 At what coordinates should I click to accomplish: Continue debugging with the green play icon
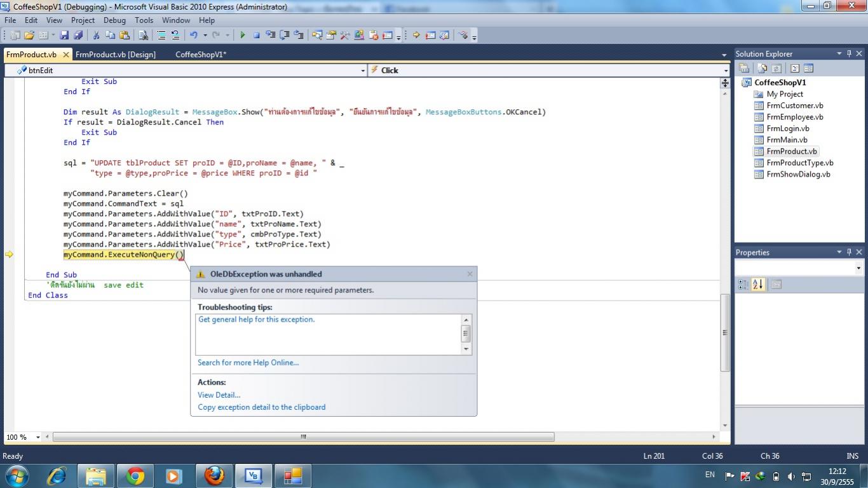[242, 36]
